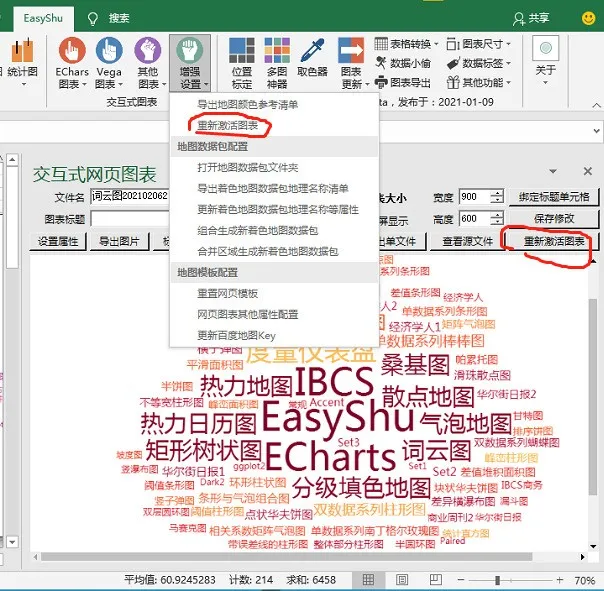Viewport: 604px width, 591px height.
Task: Expand the formula bar chevron
Action: (597, 131)
